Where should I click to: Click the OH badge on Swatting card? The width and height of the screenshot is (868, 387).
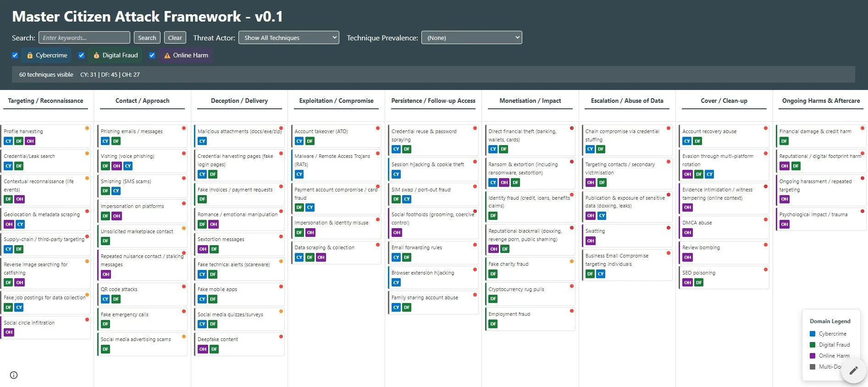pyautogui.click(x=590, y=241)
